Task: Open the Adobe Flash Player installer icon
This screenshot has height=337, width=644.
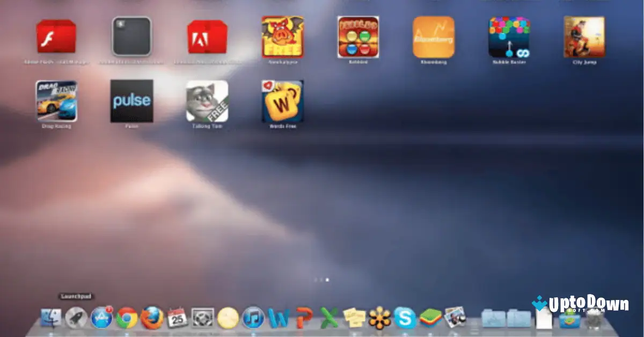Action: coord(56,39)
